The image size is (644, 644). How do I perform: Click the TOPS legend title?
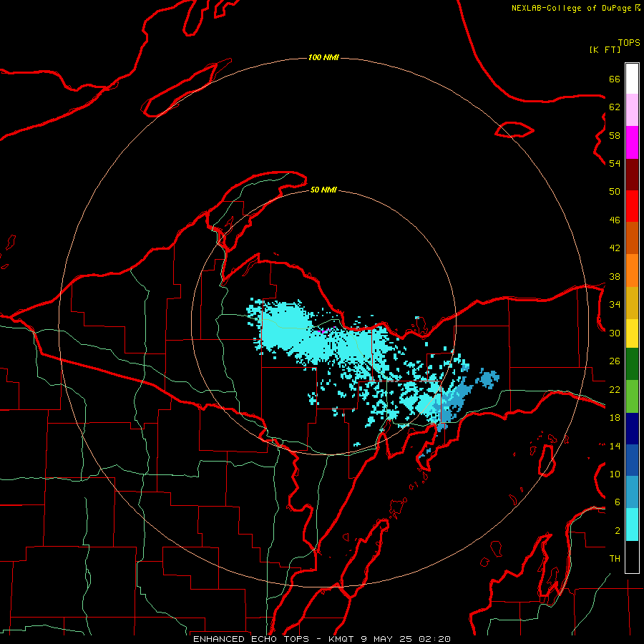pos(629,43)
